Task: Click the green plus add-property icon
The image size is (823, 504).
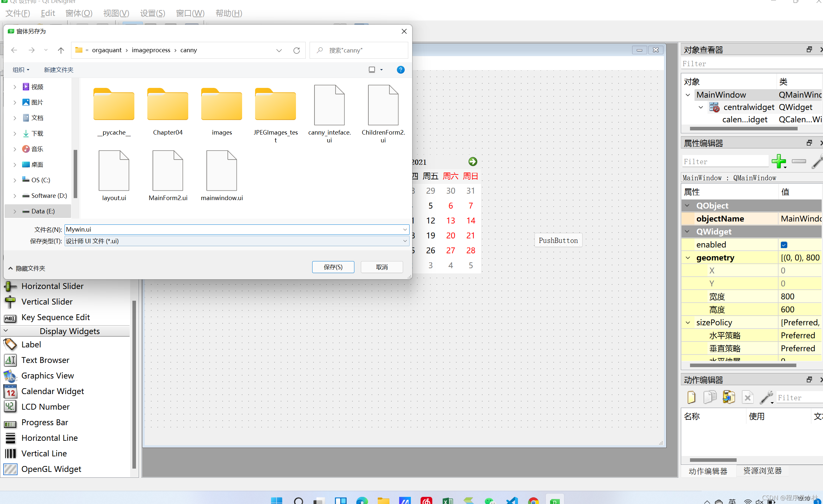Action: 778,161
